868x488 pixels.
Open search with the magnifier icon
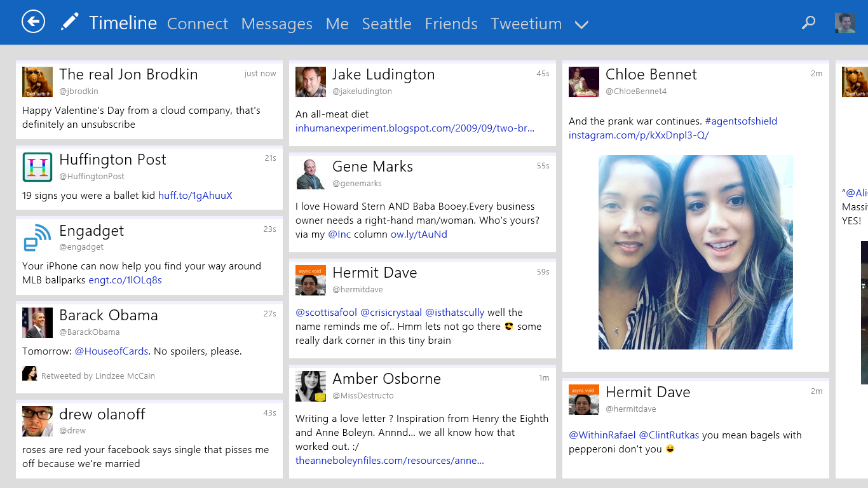(808, 23)
